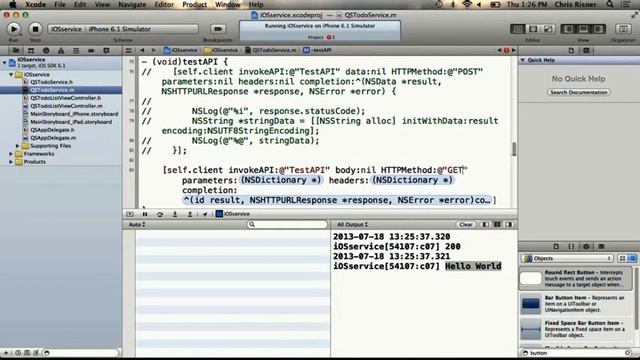The width and height of the screenshot is (640, 360).
Task: Go forward in editor history
Action: point(153,50)
